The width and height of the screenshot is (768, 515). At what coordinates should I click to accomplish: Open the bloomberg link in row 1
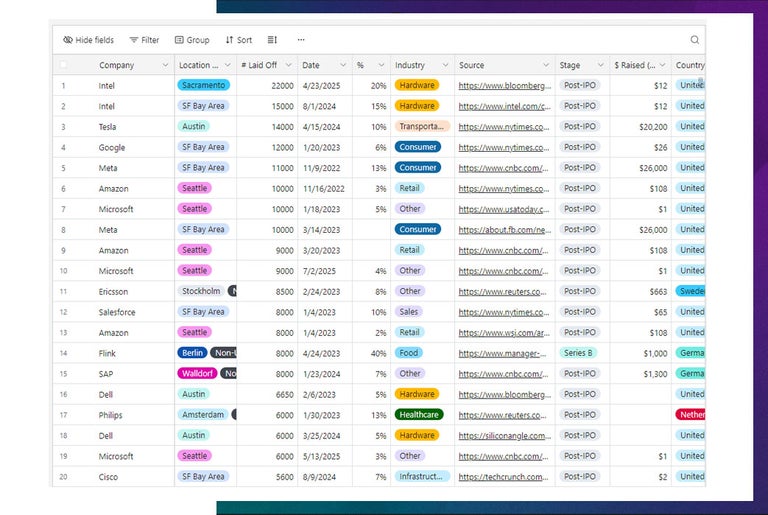[504, 85]
